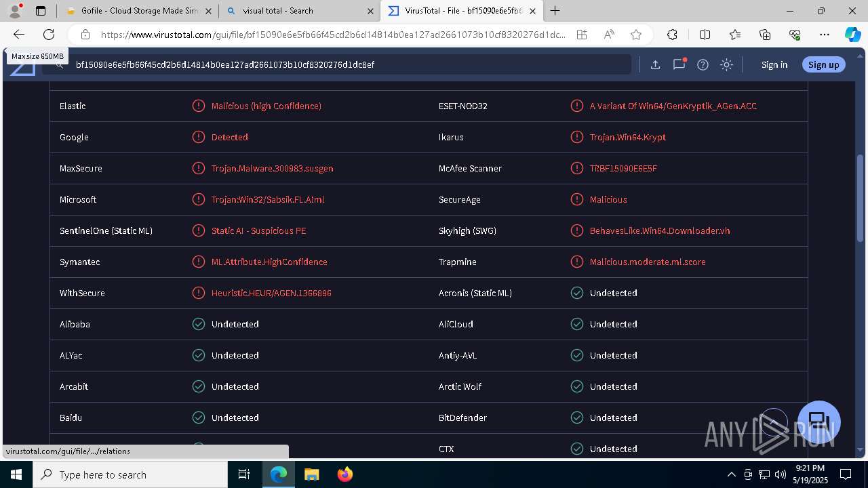Viewport: 868px width, 488px height.
Task: Add this page to favorites star
Action: tap(635, 35)
